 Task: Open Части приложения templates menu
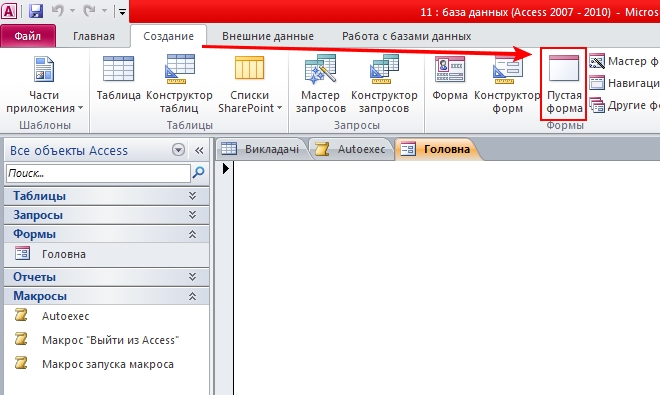click(44, 85)
